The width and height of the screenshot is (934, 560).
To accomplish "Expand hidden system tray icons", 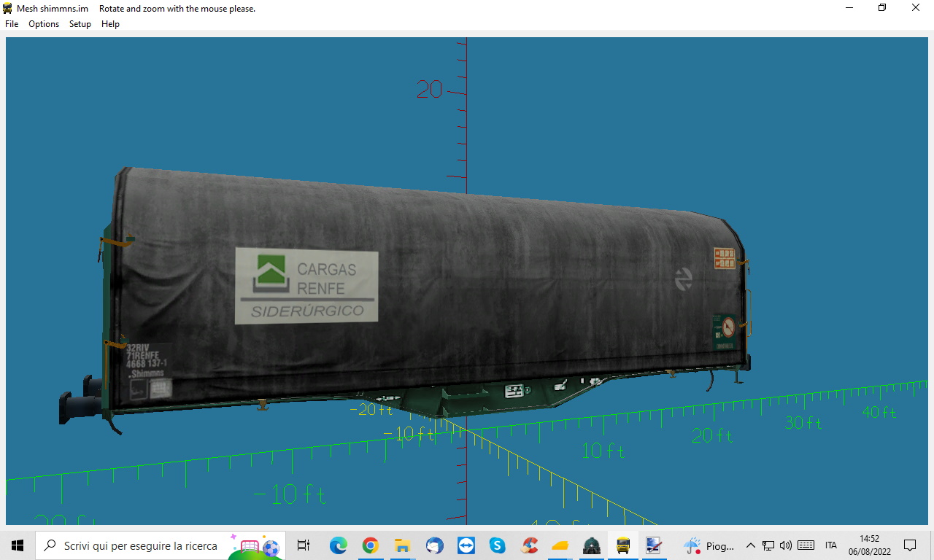I will coord(750,545).
